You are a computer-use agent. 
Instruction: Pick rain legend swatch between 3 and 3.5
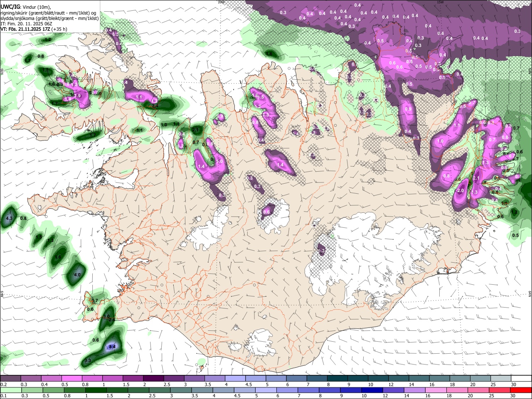180,390
